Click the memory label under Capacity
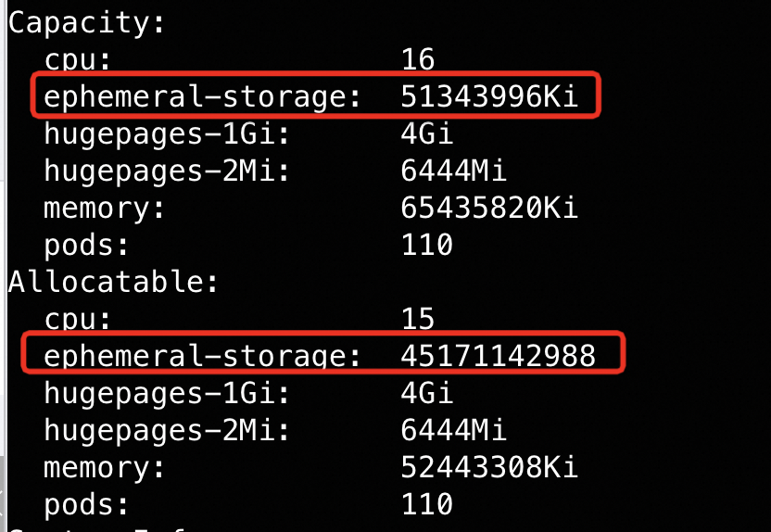 [105, 208]
